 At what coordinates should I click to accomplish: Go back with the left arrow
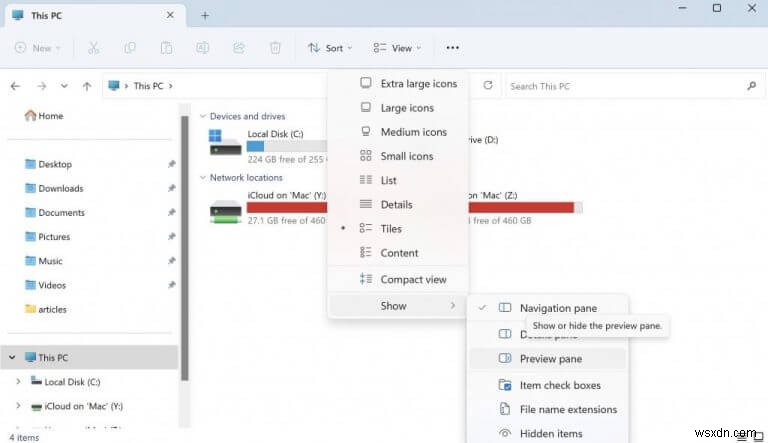click(x=16, y=86)
